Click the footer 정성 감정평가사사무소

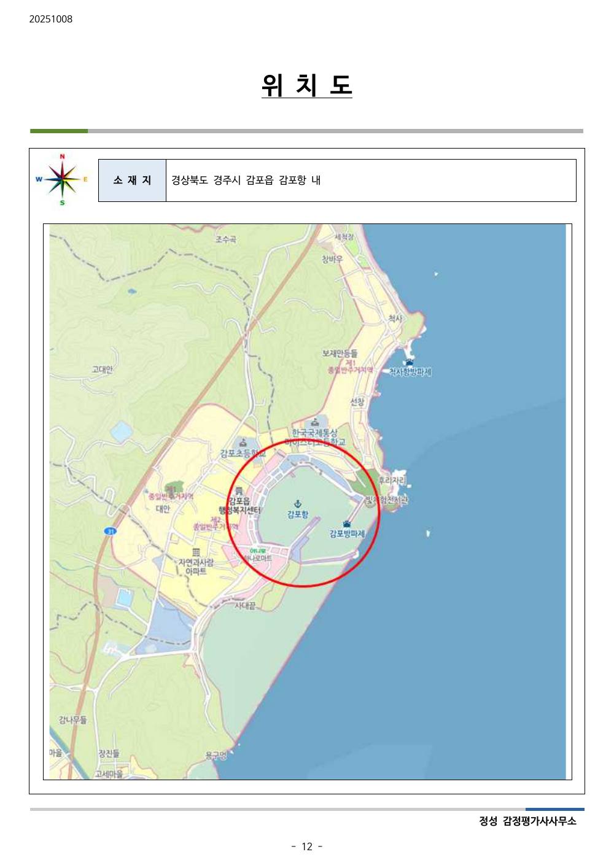(x=528, y=821)
